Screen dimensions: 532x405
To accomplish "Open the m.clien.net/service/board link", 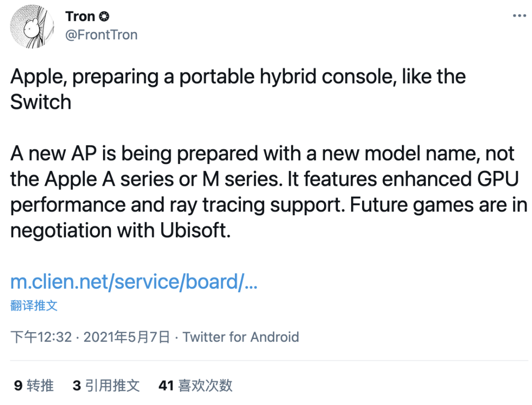I will [133, 282].
